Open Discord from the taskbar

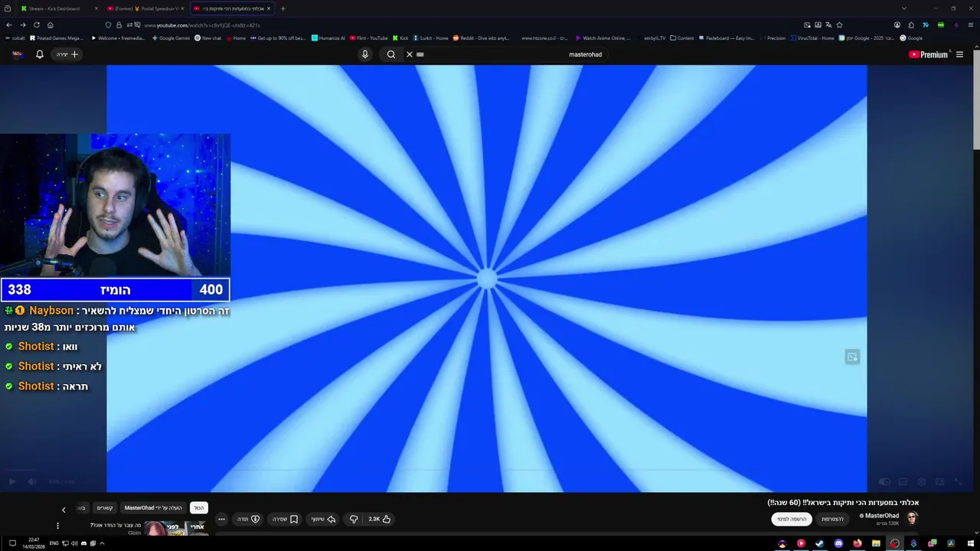(x=838, y=543)
